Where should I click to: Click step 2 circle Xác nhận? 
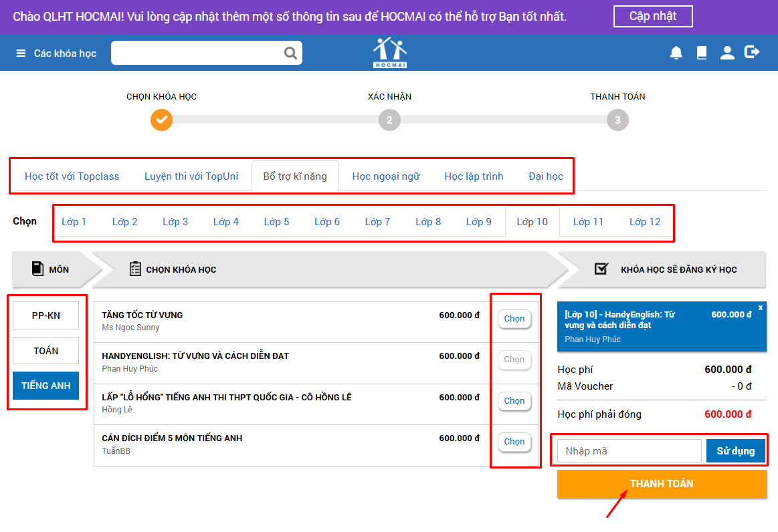pos(389,120)
